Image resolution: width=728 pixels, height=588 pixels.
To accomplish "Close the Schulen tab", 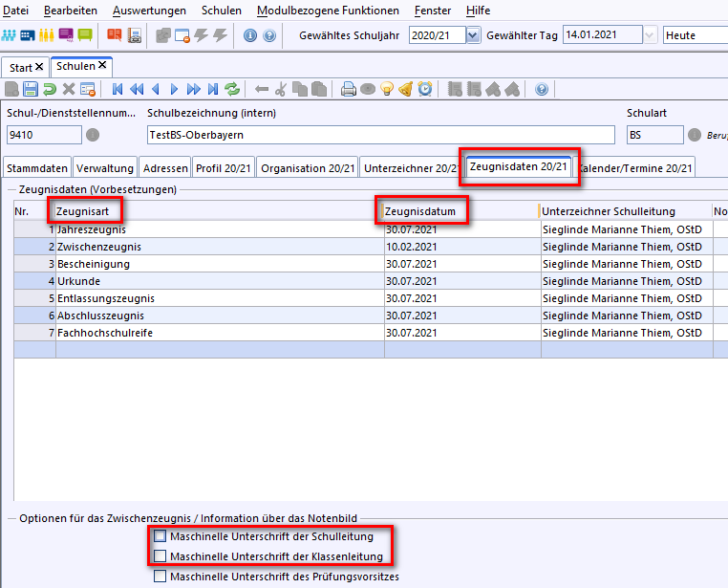I will 102,65.
